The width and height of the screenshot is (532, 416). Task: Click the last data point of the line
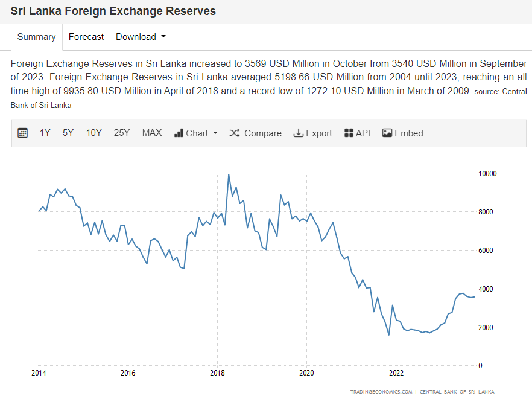point(474,297)
